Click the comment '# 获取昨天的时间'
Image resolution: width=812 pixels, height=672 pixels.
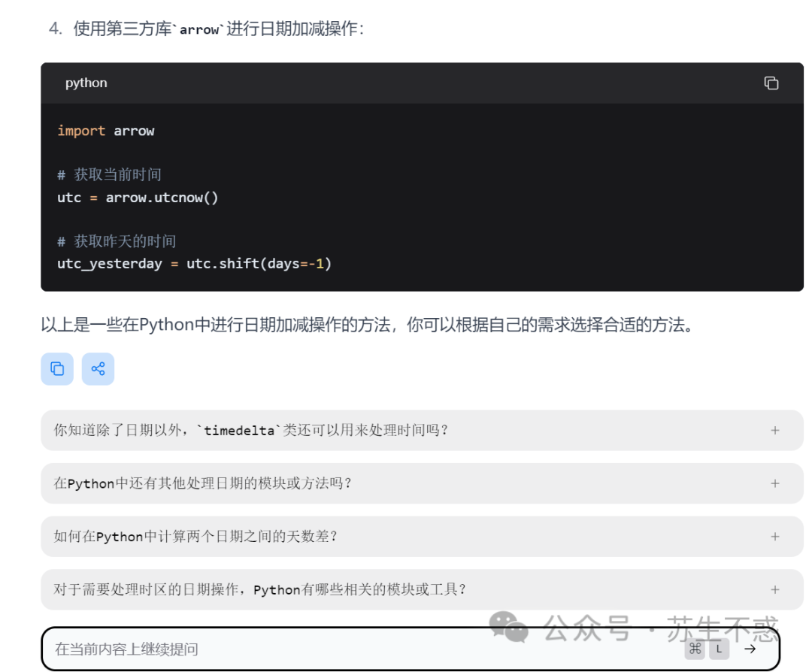[117, 241]
